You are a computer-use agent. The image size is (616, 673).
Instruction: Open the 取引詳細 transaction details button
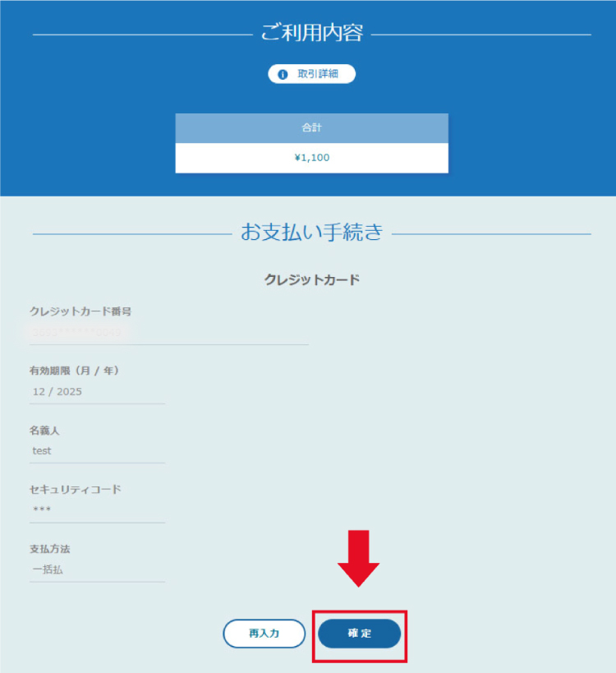[312, 74]
